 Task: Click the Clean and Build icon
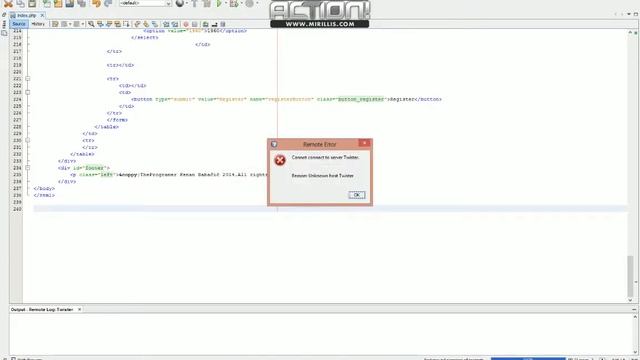click(207, 3)
